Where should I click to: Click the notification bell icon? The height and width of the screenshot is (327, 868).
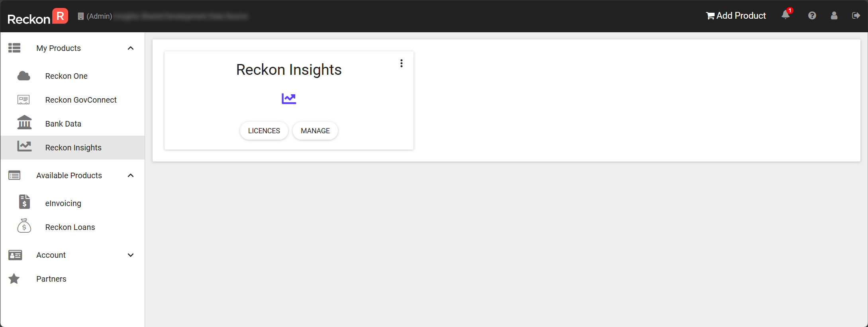pos(786,15)
